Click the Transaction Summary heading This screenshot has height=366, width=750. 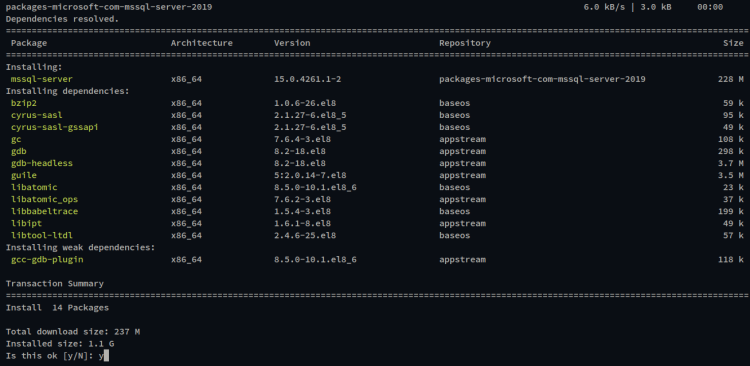tap(55, 284)
